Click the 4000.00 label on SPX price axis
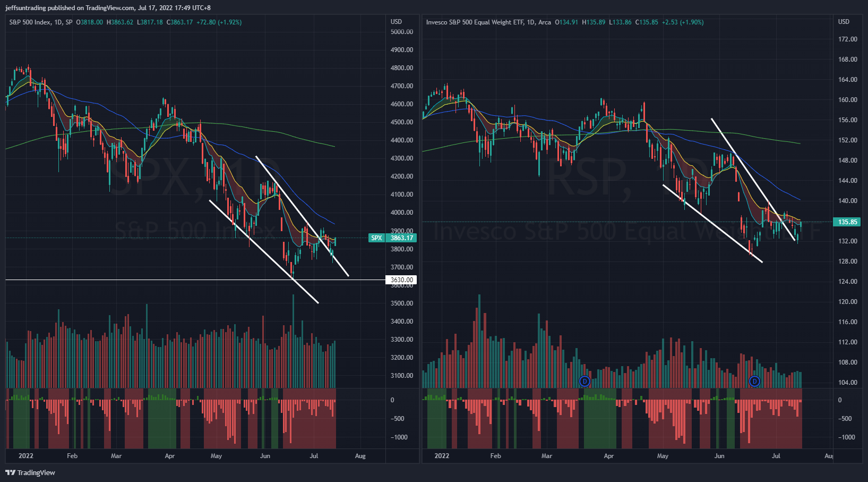The width and height of the screenshot is (868, 482). pos(401,213)
